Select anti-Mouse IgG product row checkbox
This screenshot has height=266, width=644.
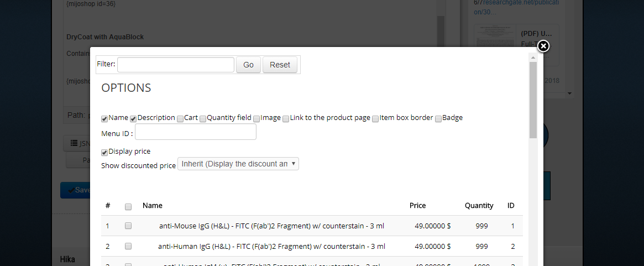[x=128, y=226]
